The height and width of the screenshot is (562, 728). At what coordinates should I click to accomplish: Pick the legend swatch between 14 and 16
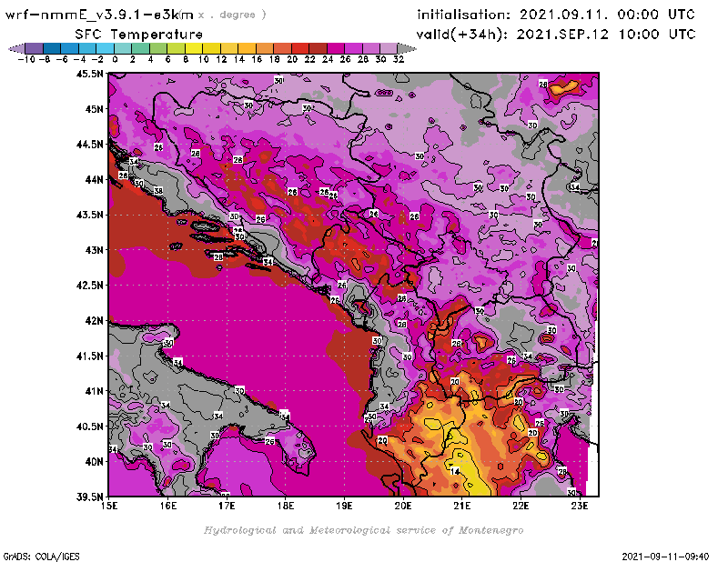tap(247, 48)
